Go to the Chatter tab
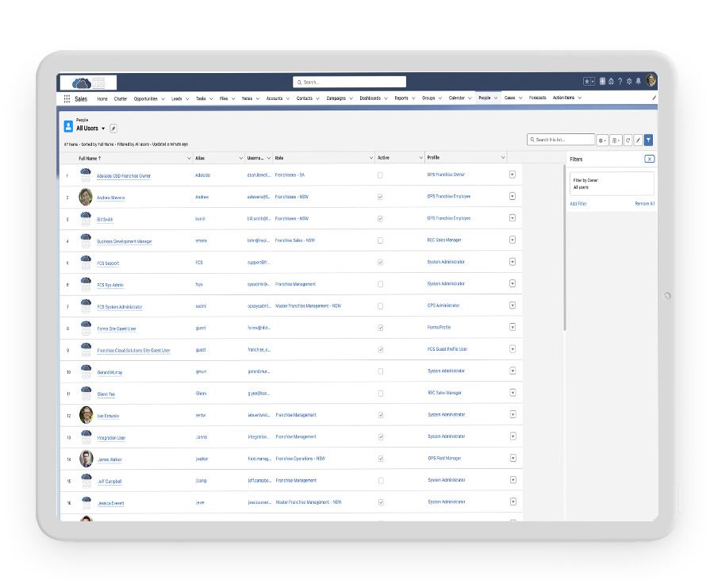Screen dimensions: 714x588 click(x=121, y=98)
